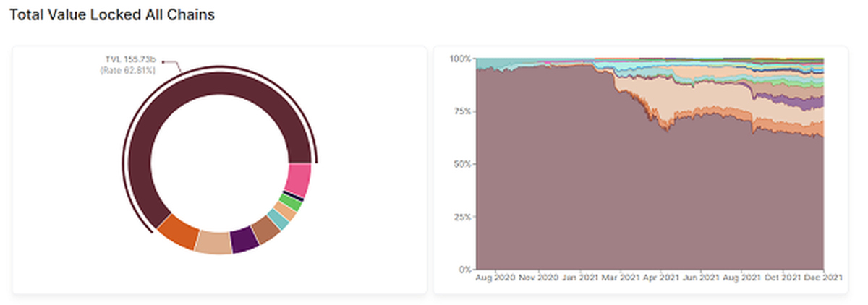Select the purple donut slice

coord(244,239)
